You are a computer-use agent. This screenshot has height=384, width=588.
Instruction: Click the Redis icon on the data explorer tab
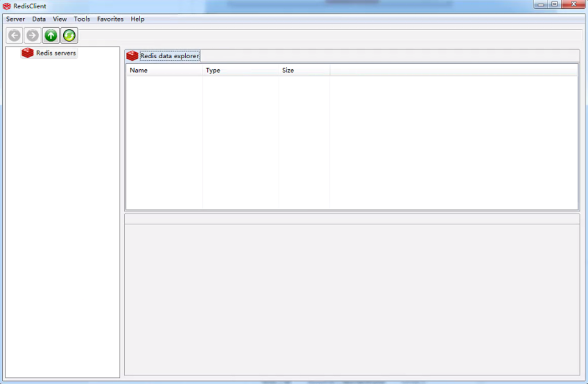pyautogui.click(x=132, y=55)
